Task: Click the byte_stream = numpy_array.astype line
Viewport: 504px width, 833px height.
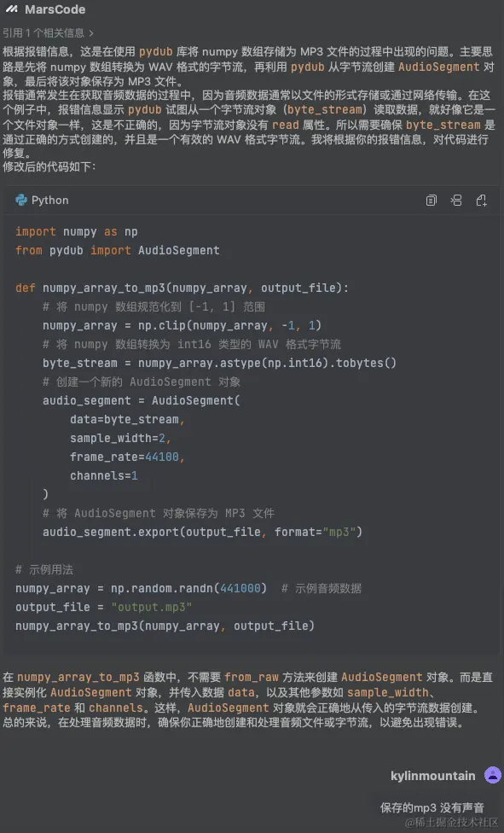Action: tap(219, 363)
